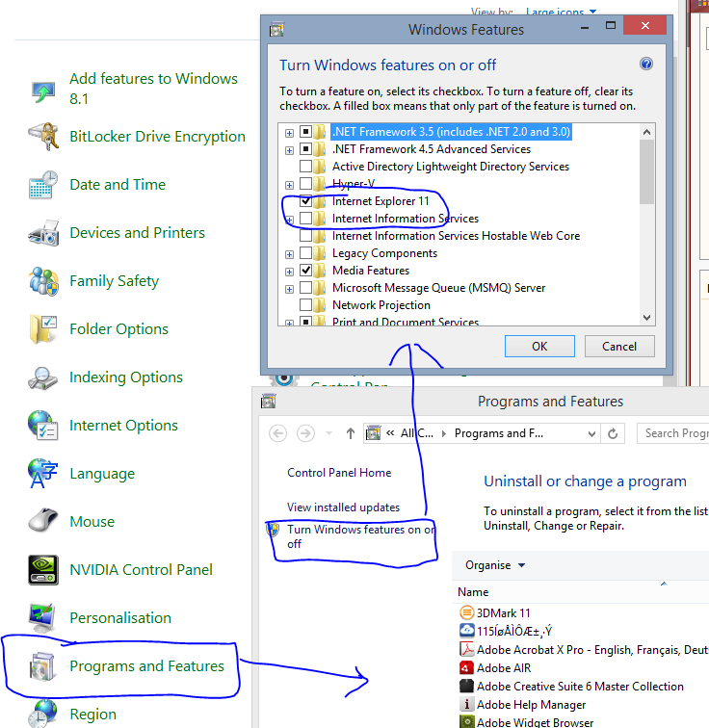Click Back arrow in Programs and Features window
The width and height of the screenshot is (709, 728).
pyautogui.click(x=278, y=433)
